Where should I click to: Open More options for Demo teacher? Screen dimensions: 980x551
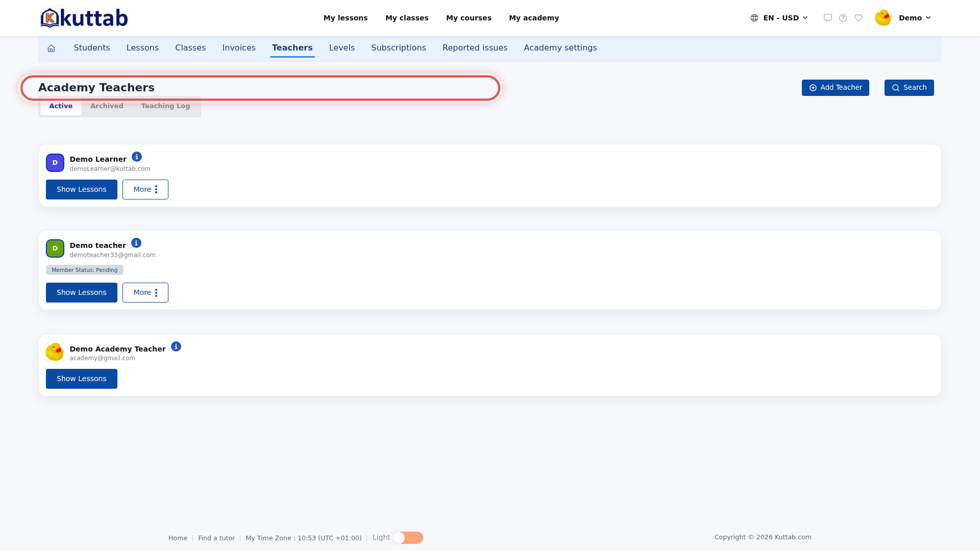[145, 292]
